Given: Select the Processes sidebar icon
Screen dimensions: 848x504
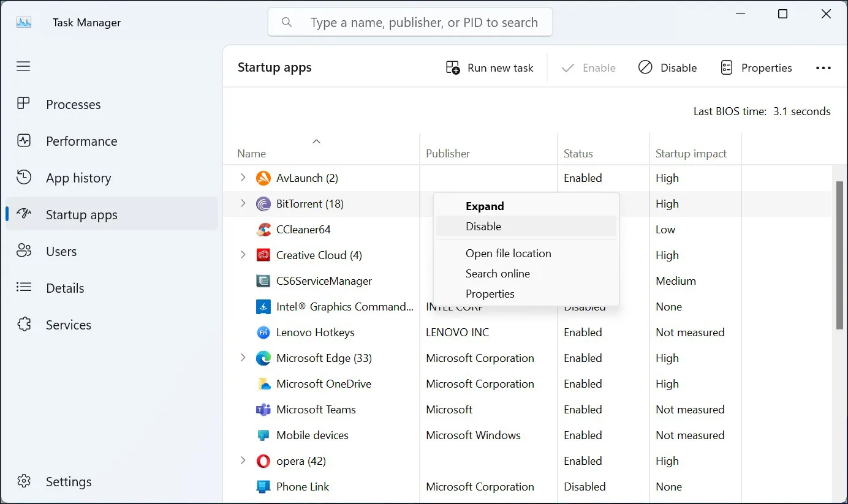Looking at the screenshot, I should point(23,104).
